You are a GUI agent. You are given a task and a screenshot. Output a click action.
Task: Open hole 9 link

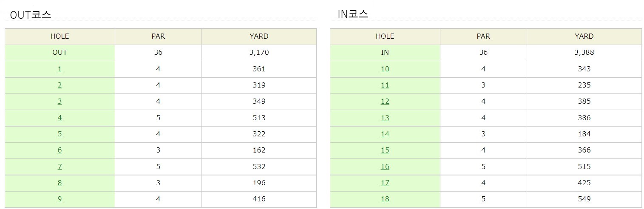click(60, 199)
